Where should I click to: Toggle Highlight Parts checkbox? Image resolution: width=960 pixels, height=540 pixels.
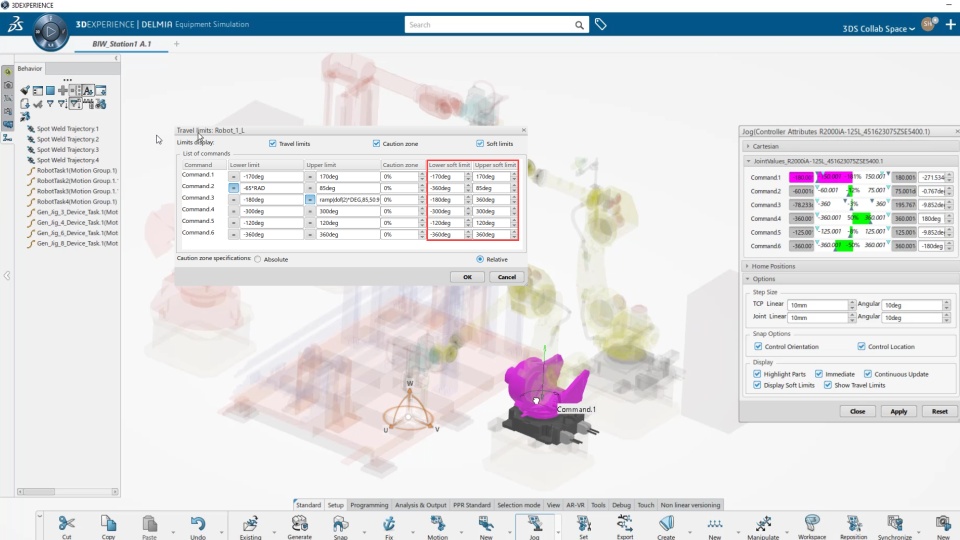757,374
